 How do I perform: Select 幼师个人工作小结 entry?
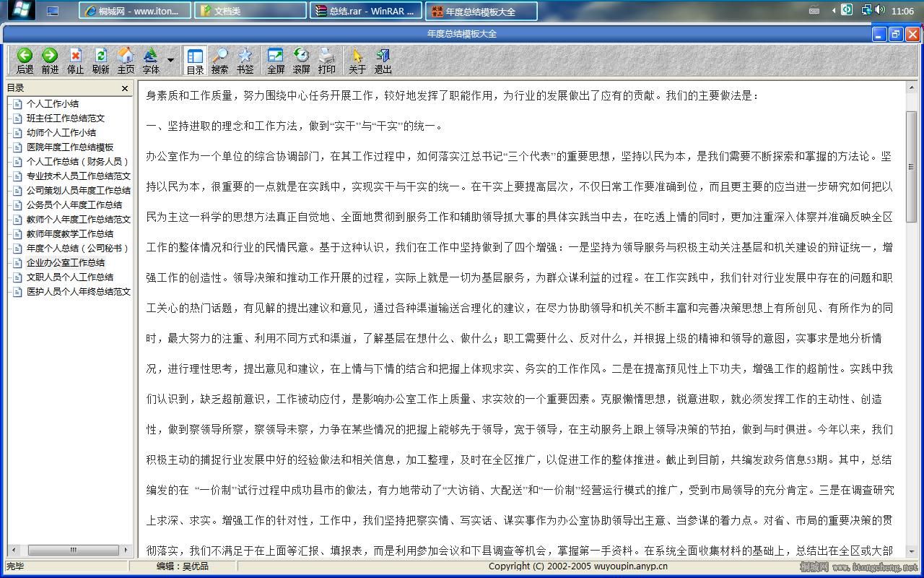tap(61, 132)
